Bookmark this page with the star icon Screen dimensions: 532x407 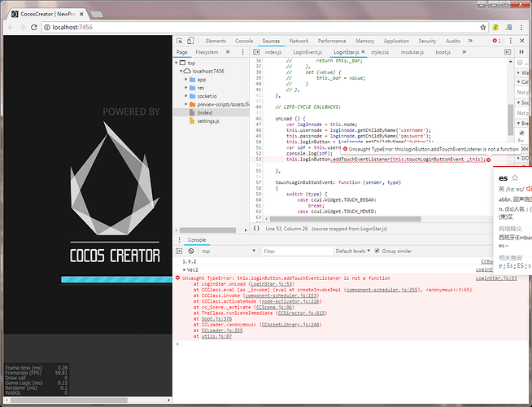point(483,28)
